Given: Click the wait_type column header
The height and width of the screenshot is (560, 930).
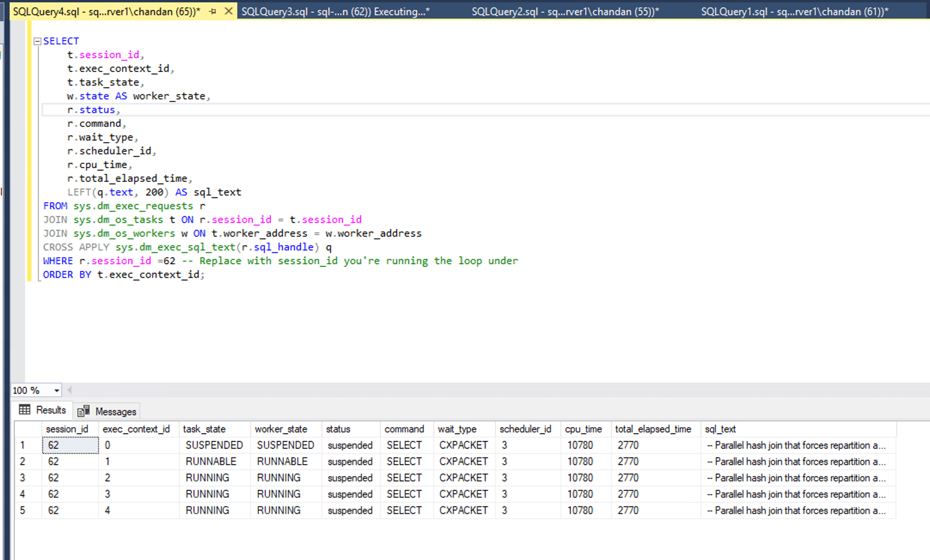Looking at the screenshot, I should coord(457,429).
